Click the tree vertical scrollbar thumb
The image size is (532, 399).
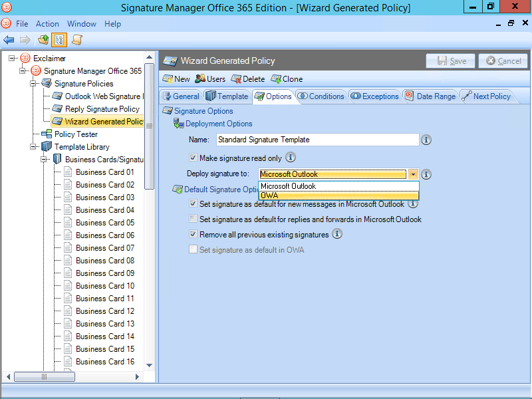[x=149, y=126]
